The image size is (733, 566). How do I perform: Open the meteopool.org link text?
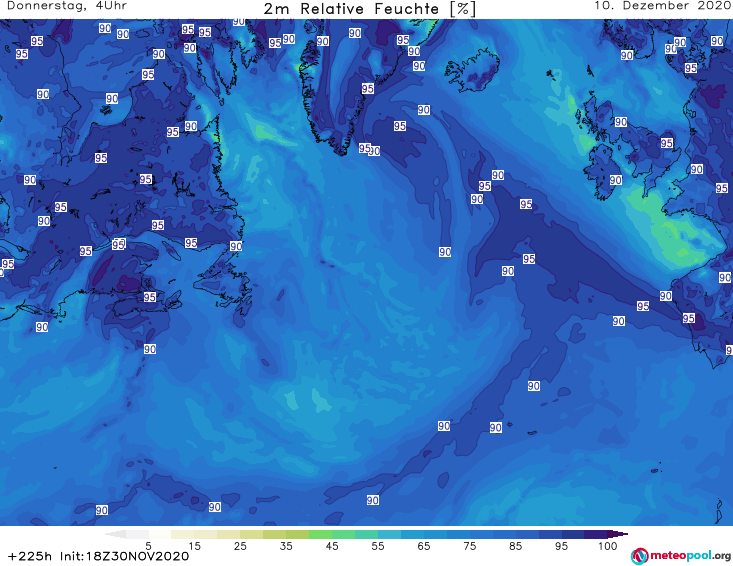click(690, 556)
